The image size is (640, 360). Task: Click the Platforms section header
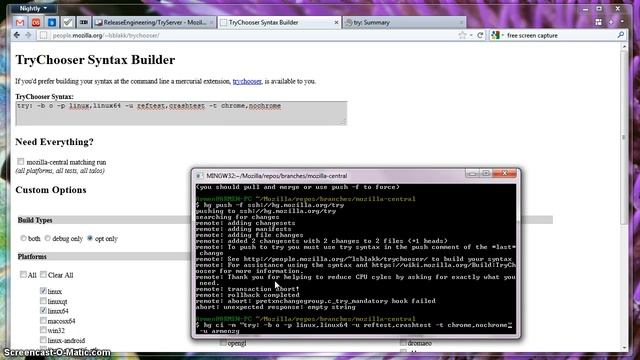tap(32, 257)
